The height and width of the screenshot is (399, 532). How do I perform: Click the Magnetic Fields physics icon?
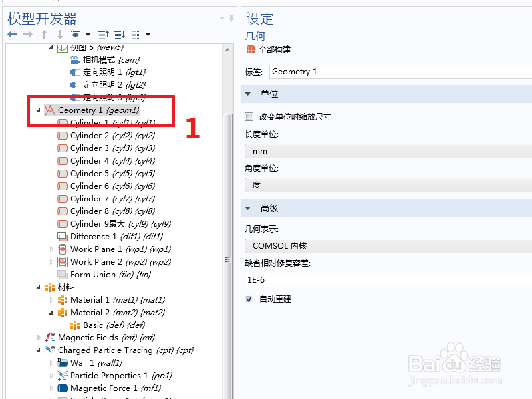click(51, 337)
